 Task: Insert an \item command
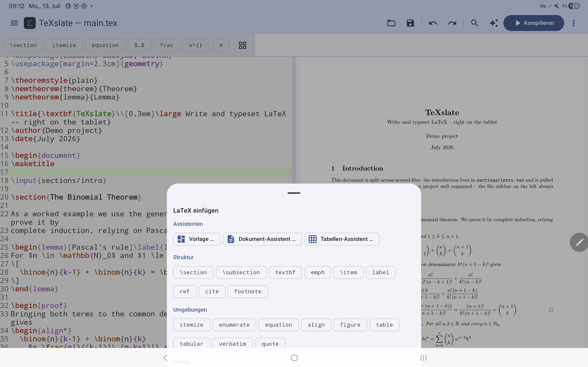coord(348,272)
